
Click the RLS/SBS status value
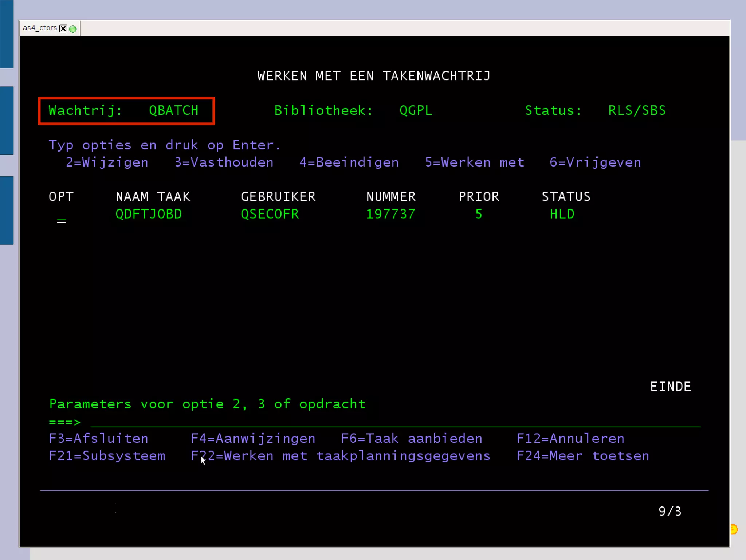637,110
